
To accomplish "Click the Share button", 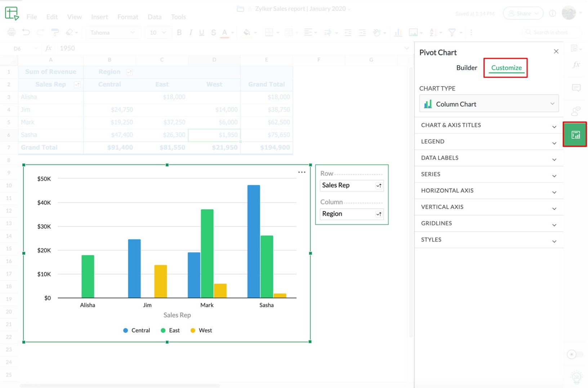I will 523,14.
